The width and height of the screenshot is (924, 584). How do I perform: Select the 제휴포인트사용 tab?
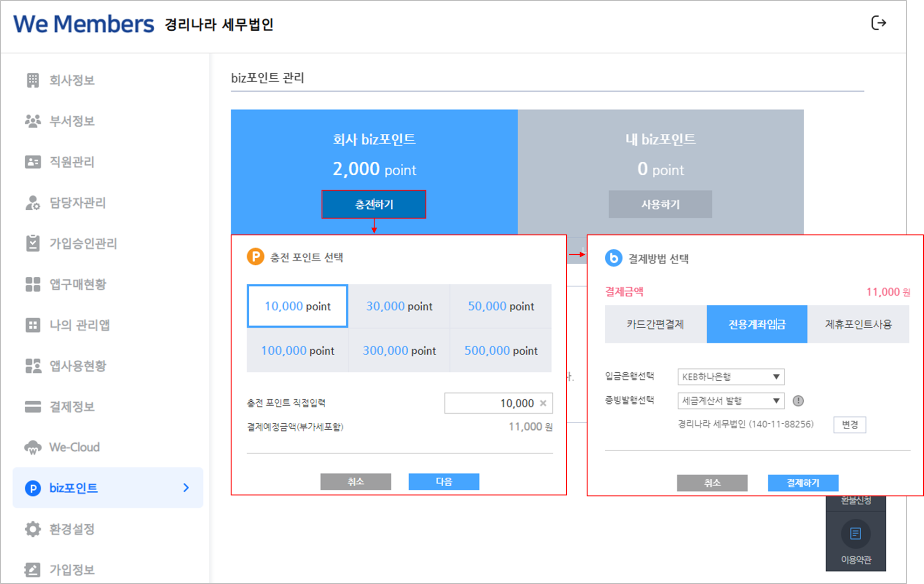pos(858,324)
